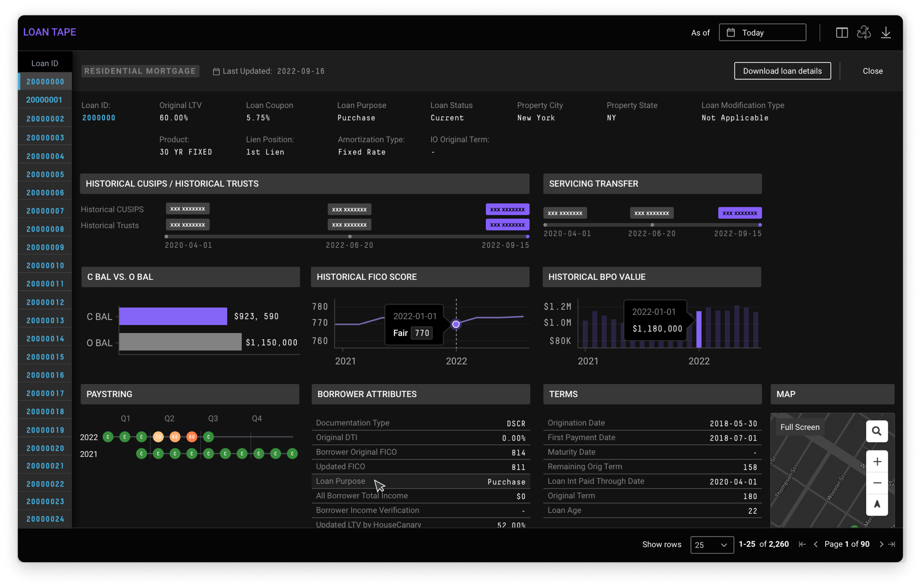Click the LOAN TAPE title
Viewport: 921px width, 588px height.
pos(50,32)
